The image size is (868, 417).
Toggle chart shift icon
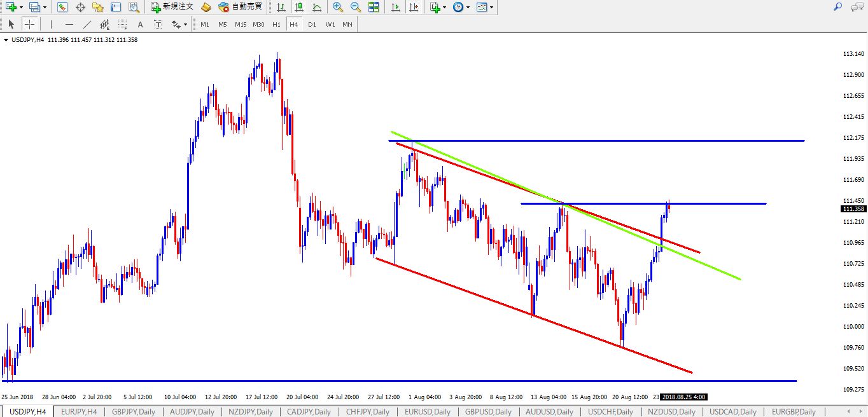tap(414, 7)
